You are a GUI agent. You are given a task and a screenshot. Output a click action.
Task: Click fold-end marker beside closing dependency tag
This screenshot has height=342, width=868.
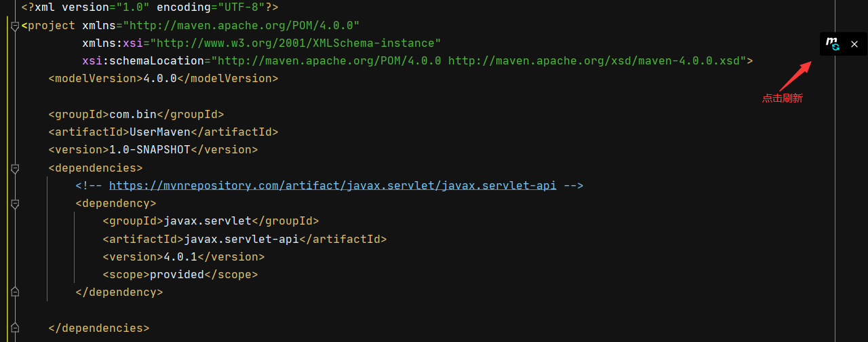tap(15, 292)
